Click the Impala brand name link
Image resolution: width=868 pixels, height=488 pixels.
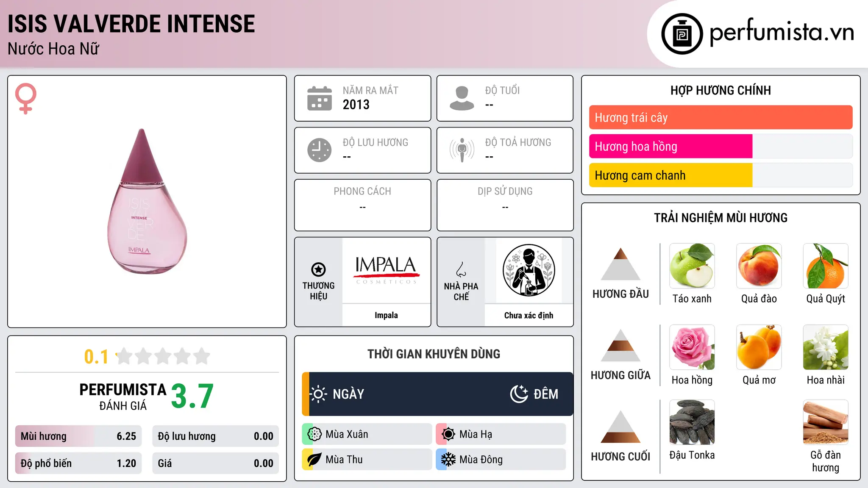tap(386, 315)
